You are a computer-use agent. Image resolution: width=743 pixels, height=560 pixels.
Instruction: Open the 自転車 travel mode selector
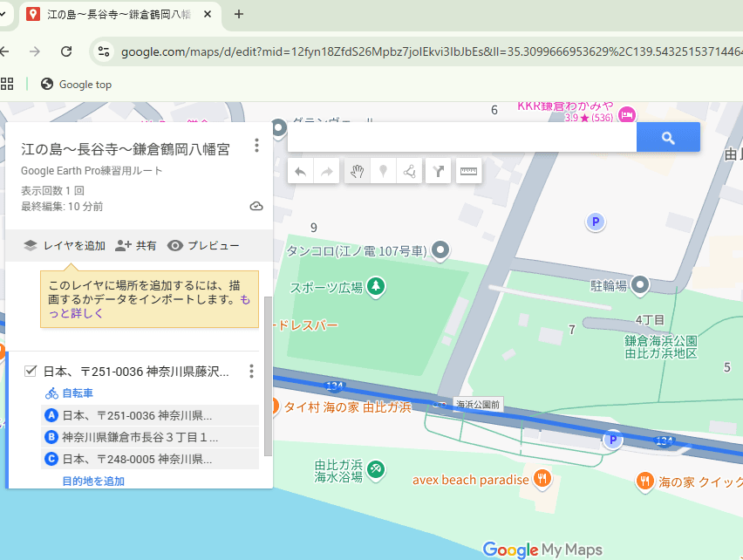tap(70, 393)
